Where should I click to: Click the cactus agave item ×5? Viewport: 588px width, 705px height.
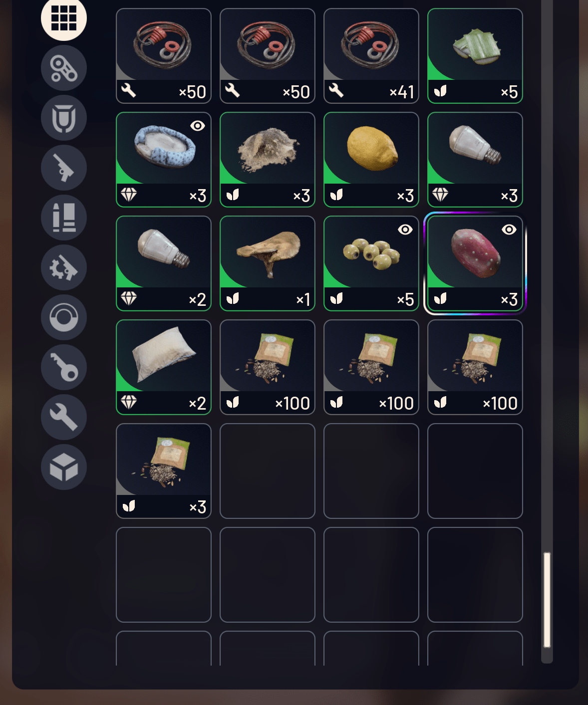[x=475, y=56]
